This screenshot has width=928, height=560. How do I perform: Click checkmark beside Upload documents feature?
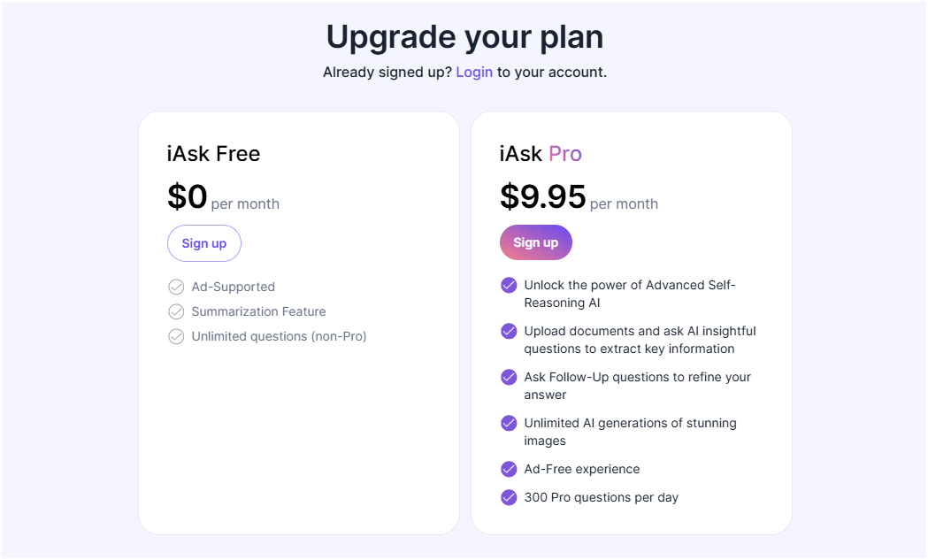509,331
